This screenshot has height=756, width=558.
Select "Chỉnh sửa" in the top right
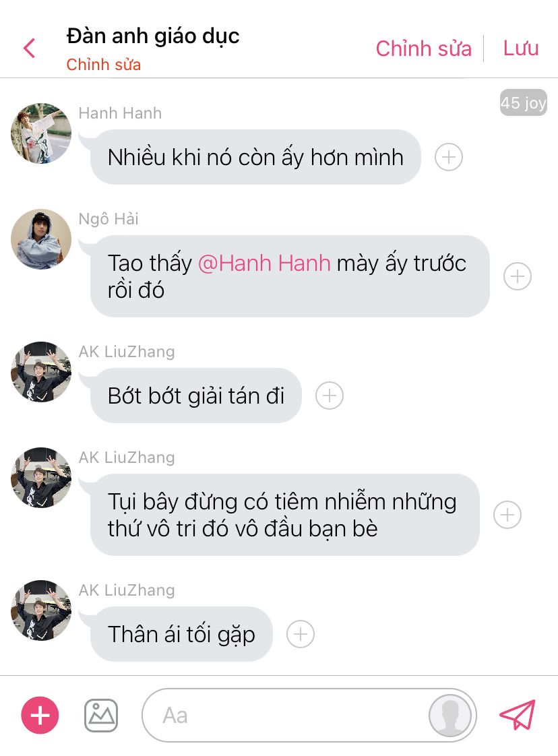click(423, 49)
